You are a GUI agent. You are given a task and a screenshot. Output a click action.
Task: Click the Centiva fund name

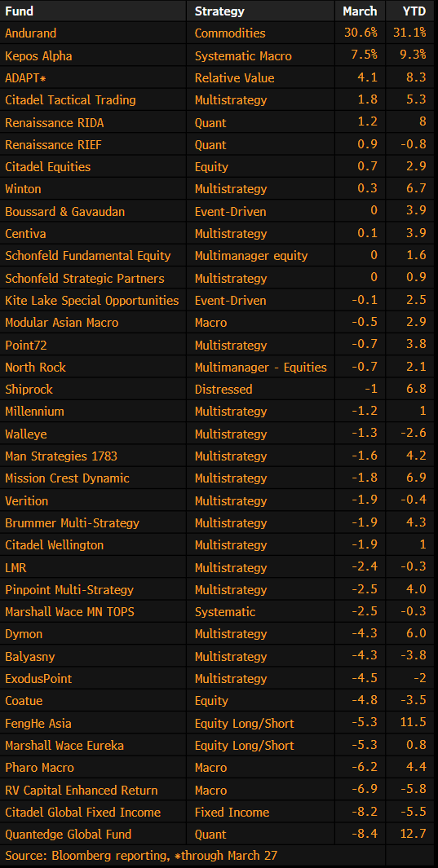pyautogui.click(x=25, y=234)
